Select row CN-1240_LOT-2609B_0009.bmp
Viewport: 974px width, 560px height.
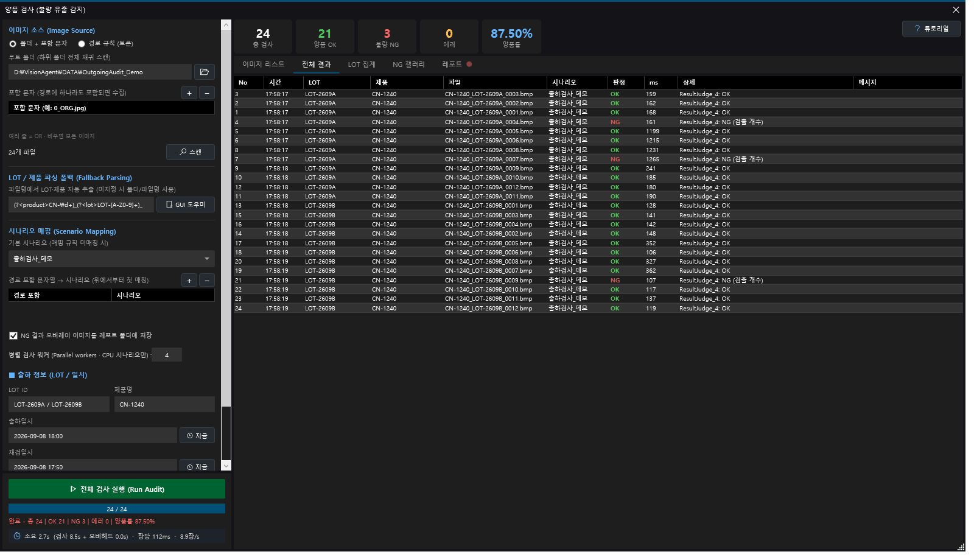point(598,280)
